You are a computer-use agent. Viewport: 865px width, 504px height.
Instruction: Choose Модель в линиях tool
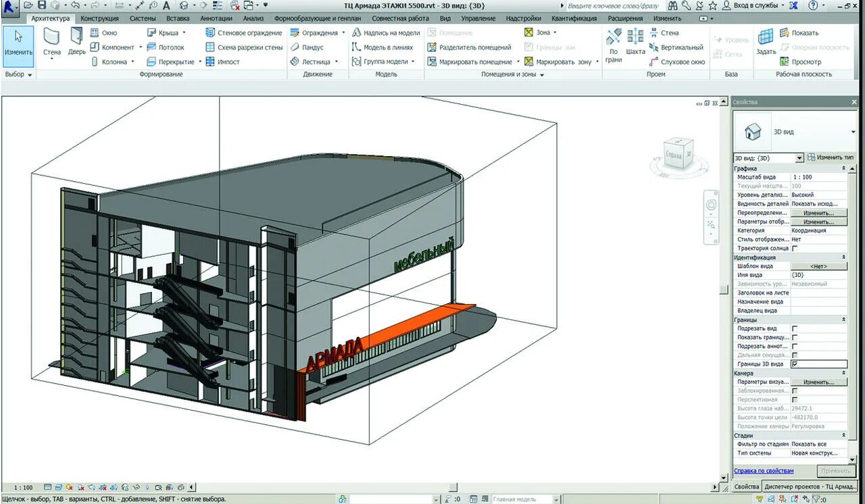click(x=382, y=47)
